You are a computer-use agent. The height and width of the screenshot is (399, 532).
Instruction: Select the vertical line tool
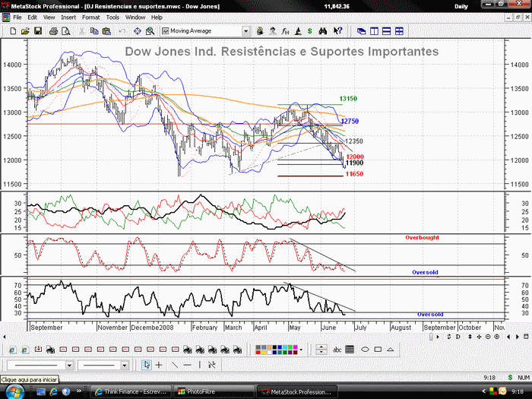pyautogui.click(x=199, y=365)
